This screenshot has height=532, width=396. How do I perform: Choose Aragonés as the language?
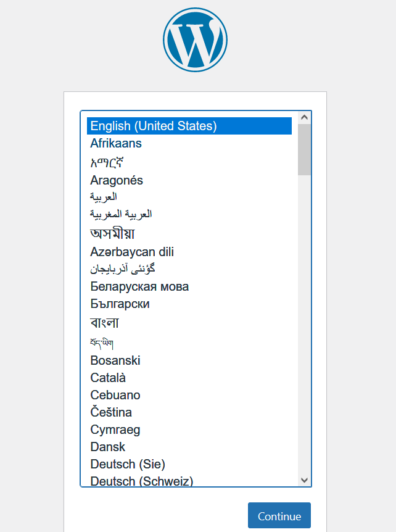[x=117, y=180]
